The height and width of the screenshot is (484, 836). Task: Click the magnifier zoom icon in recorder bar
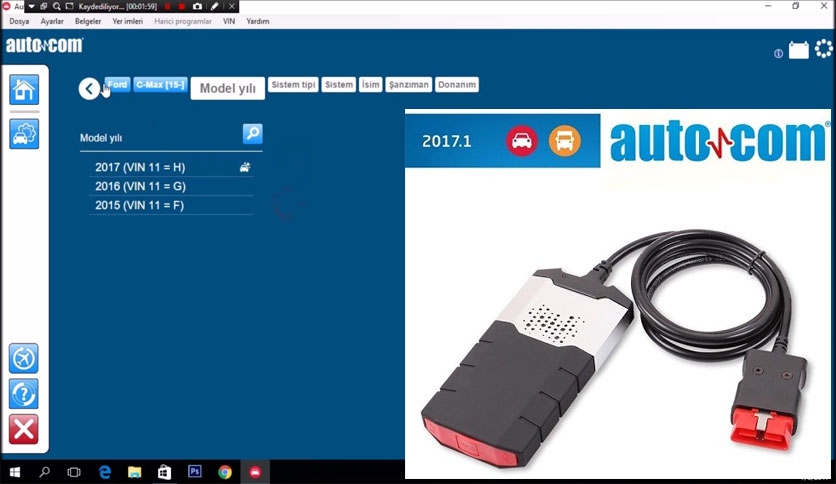(57, 6)
